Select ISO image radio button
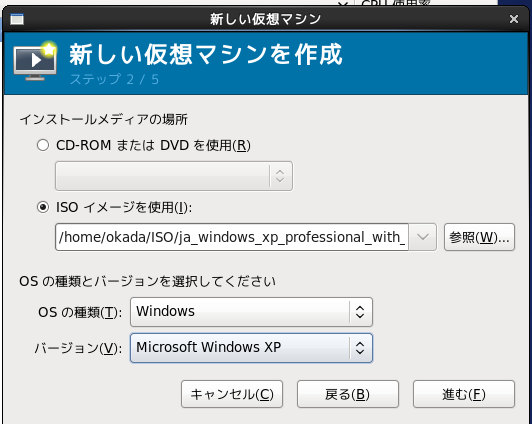This screenshot has width=532, height=424. point(43,207)
